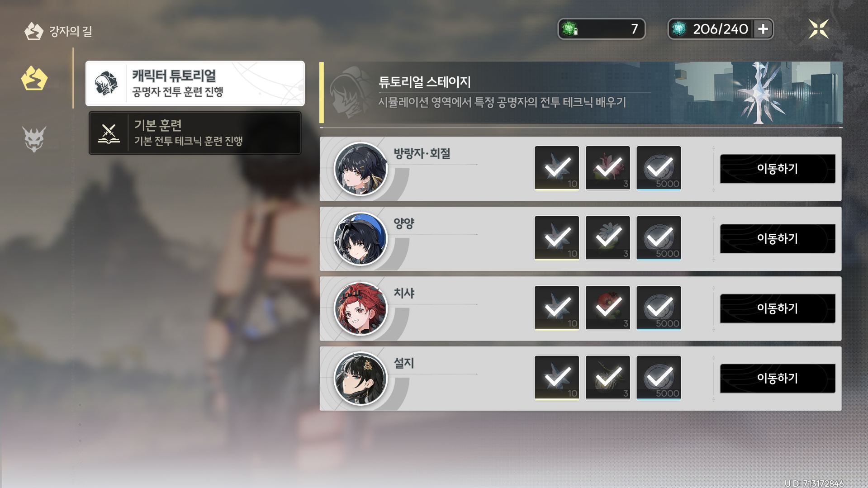Open the 캐릭터 튜토리얼 tab
The image size is (868, 488).
point(195,83)
